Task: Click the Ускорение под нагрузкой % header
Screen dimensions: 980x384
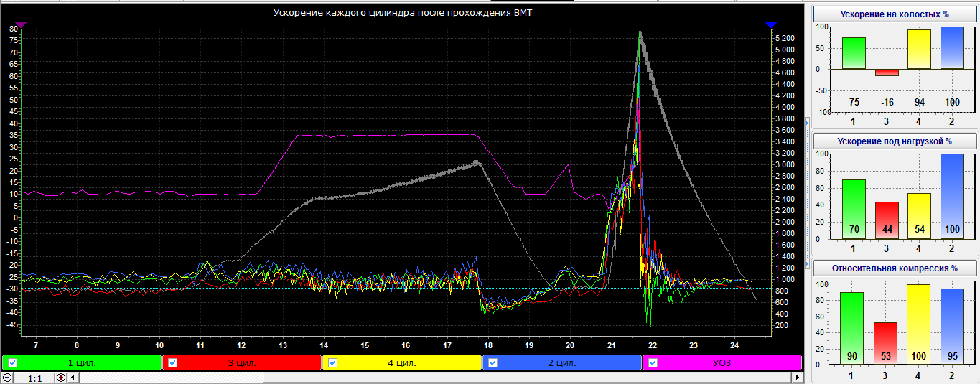Action: pyautogui.click(x=894, y=141)
